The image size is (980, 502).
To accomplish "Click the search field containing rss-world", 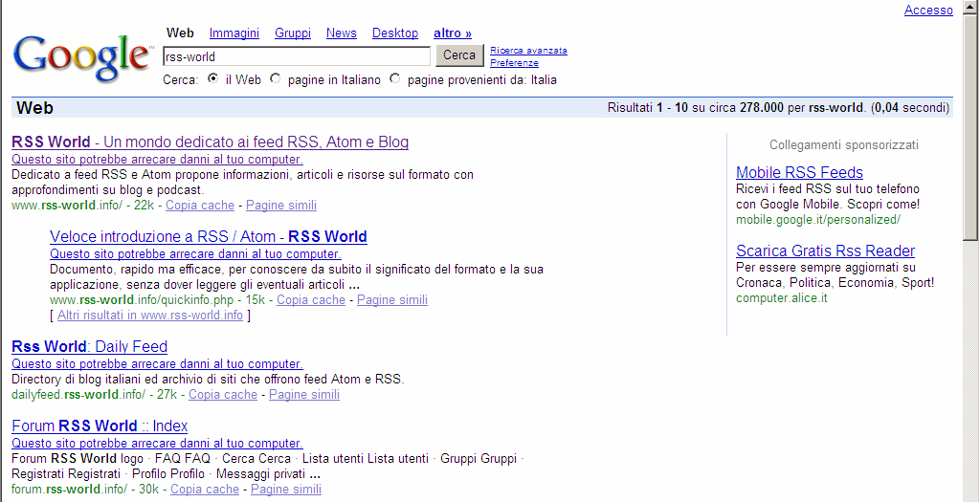I will coord(297,56).
